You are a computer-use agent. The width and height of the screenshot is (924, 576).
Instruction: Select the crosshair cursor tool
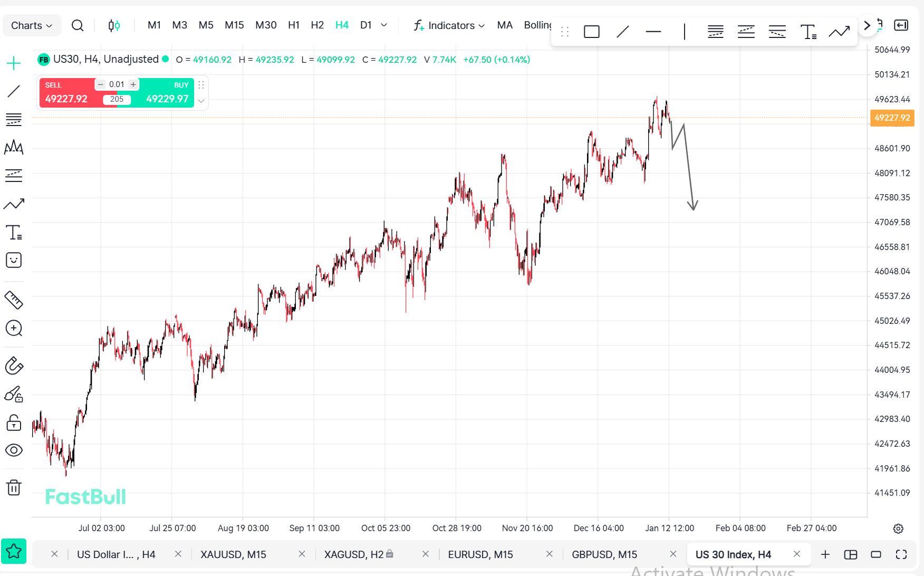tap(14, 63)
